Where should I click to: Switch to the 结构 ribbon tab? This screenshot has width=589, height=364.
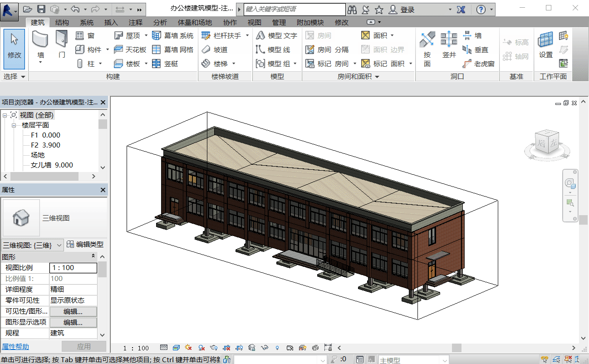coord(62,22)
